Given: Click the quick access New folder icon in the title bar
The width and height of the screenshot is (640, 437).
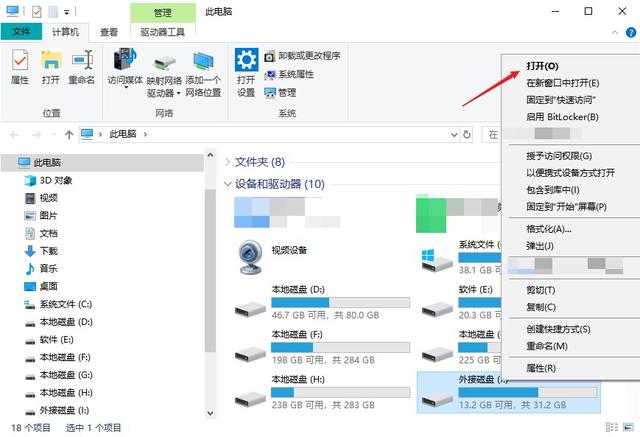Looking at the screenshot, I should click(x=53, y=12).
